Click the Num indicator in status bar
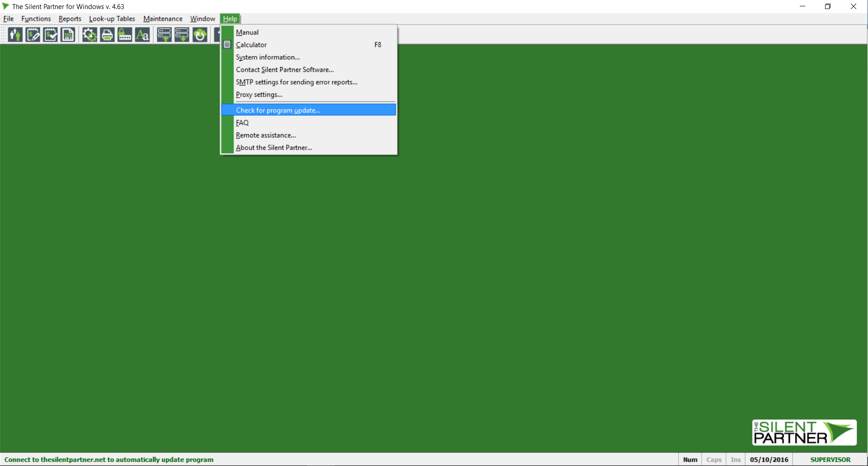Screen dimensions: 868x466 coord(690,460)
